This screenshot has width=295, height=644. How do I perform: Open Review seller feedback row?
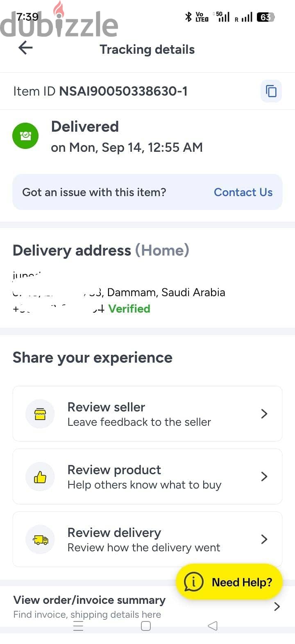[x=147, y=414]
